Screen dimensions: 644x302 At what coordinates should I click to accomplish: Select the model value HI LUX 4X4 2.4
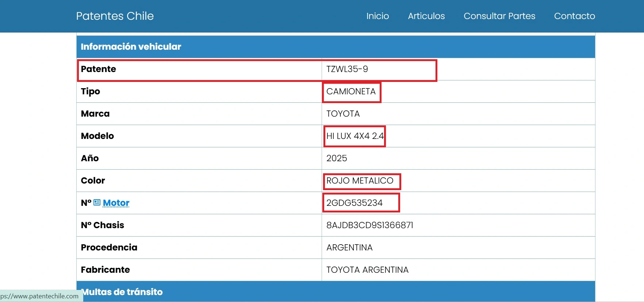point(355,136)
